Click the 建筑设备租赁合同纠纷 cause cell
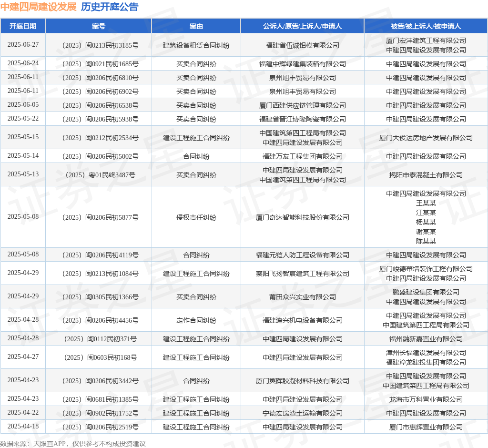 (x=196, y=45)
